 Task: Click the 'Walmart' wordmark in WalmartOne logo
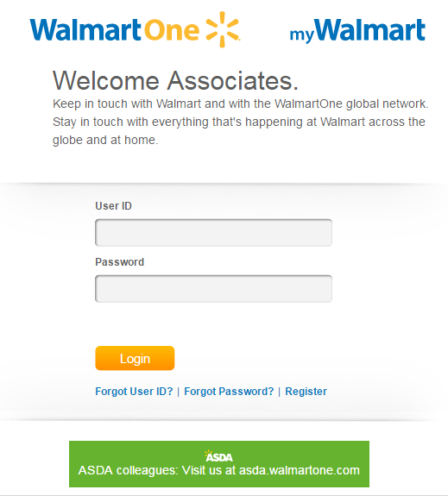tap(85, 29)
